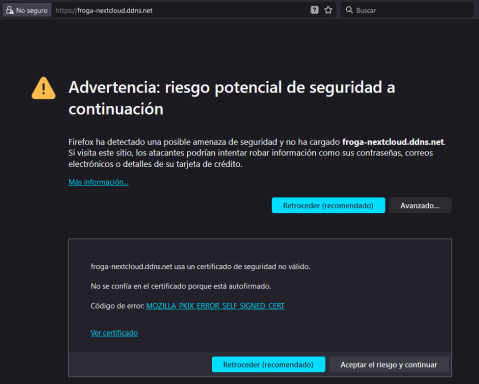Open the Ver certificado link
This screenshot has height=384, width=479.
pyautogui.click(x=114, y=333)
